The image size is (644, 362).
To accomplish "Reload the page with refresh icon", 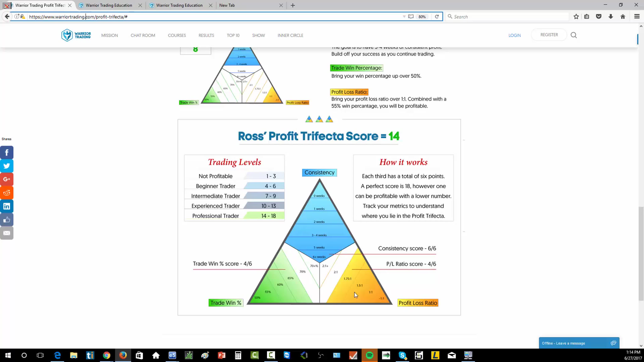I will (437, 17).
